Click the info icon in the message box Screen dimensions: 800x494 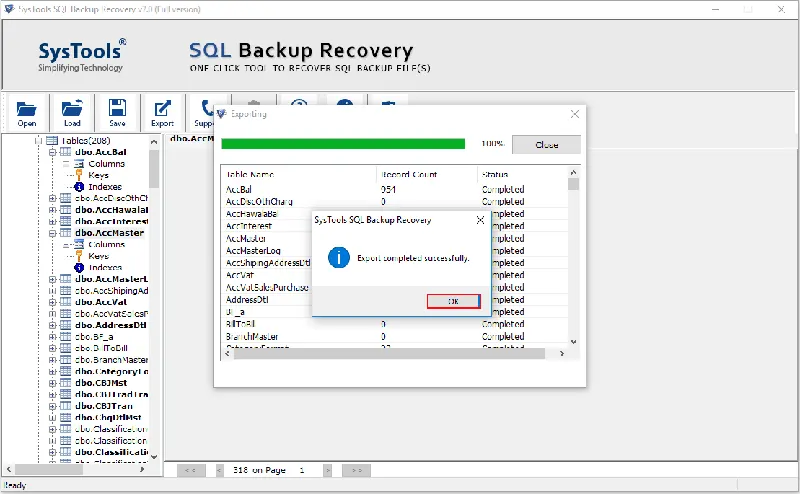(x=339, y=257)
